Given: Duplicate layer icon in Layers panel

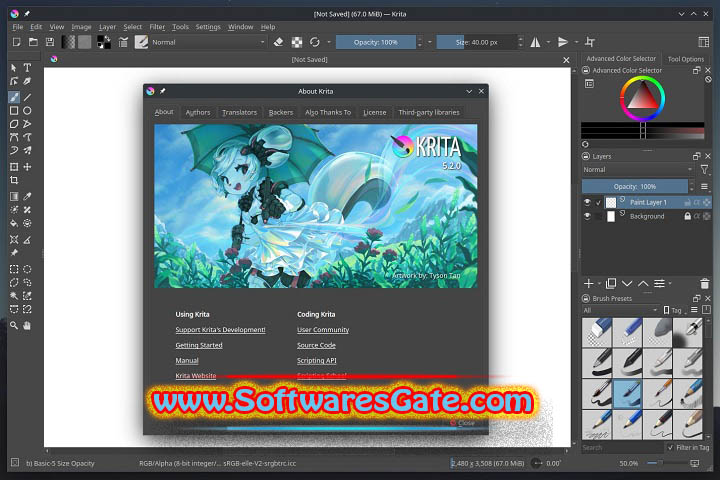Looking at the screenshot, I should [611, 284].
